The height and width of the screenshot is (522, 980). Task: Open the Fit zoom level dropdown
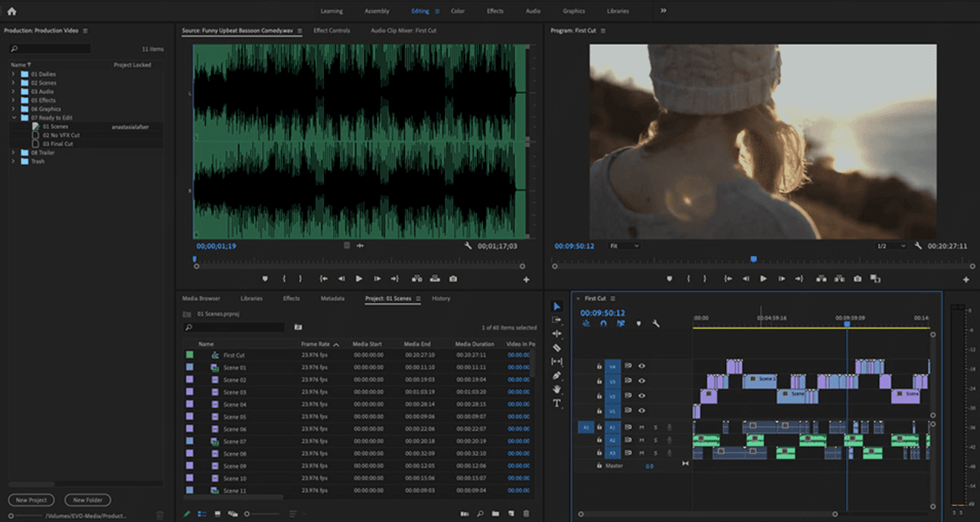[624, 246]
